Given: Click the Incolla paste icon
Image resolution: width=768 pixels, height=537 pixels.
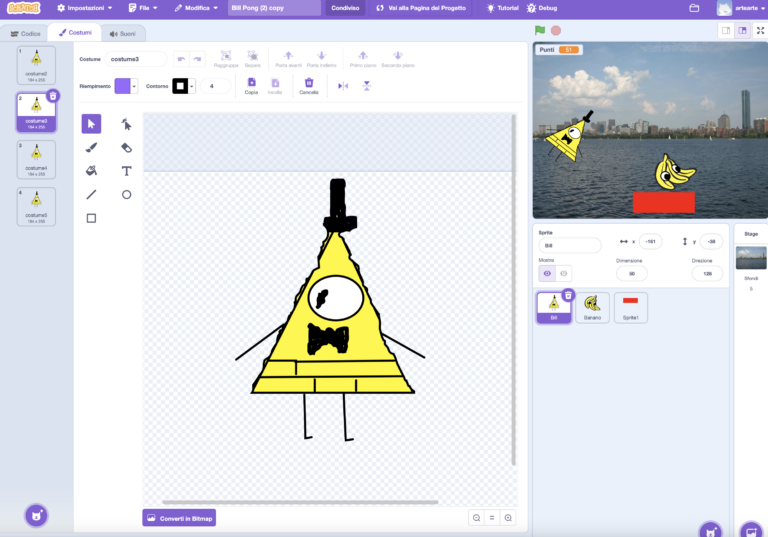Looking at the screenshot, I should click(275, 83).
